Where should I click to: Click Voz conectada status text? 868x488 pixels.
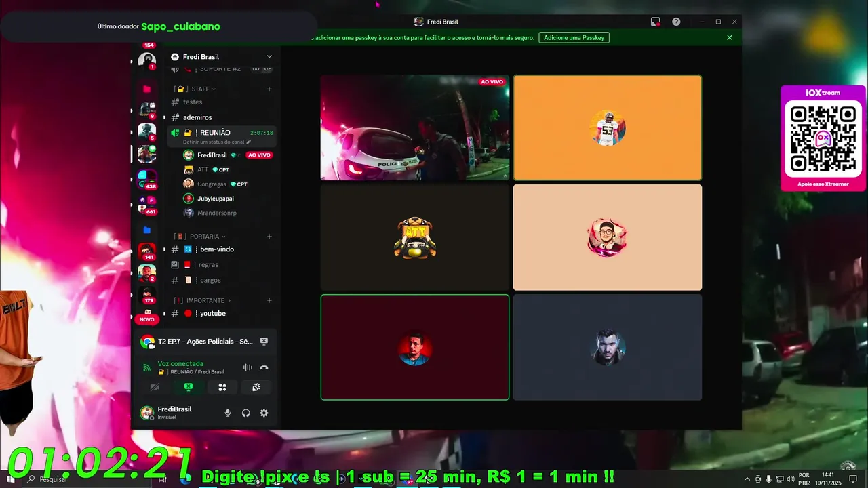pyautogui.click(x=180, y=363)
